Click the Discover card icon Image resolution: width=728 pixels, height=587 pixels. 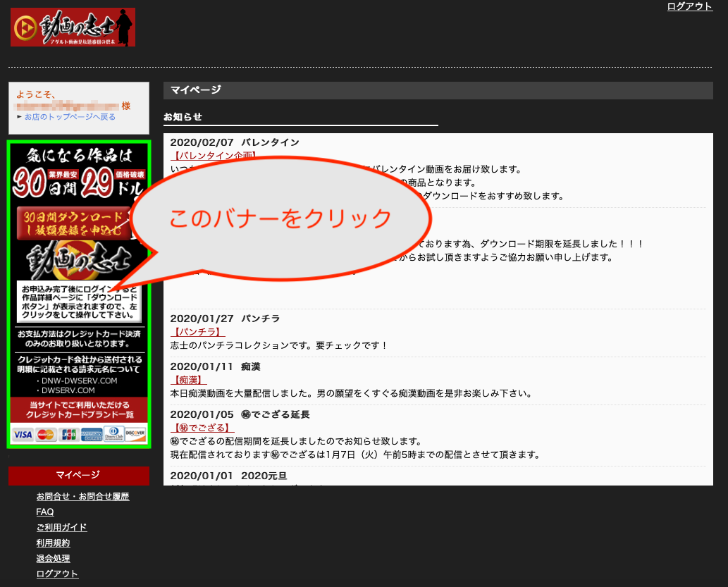tap(135, 434)
